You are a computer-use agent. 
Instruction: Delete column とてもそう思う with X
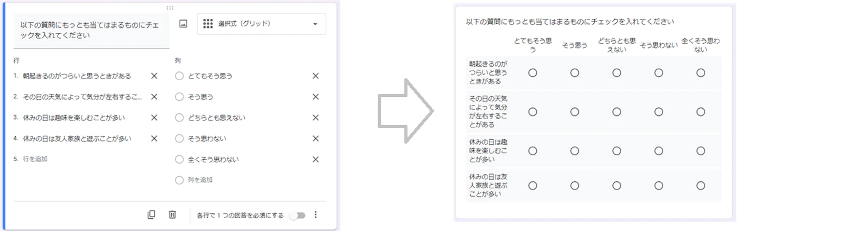316,76
